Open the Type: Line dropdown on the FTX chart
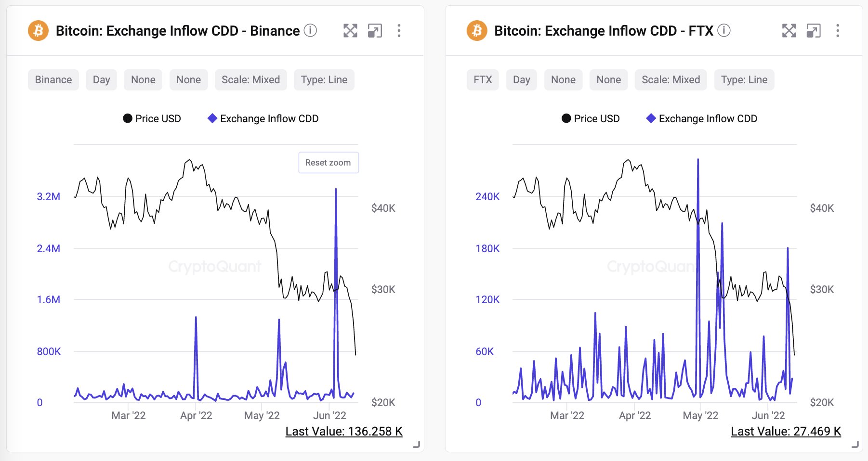This screenshot has height=461, width=868. 744,80
